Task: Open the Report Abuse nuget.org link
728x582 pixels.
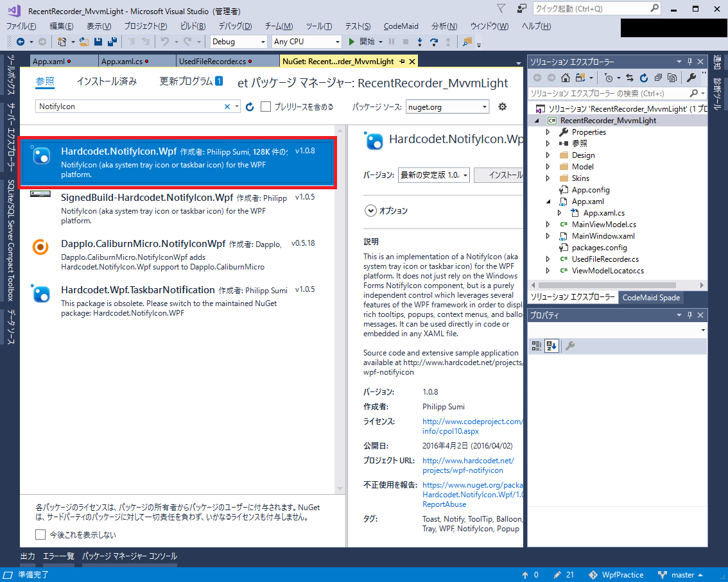Action: tap(472, 495)
